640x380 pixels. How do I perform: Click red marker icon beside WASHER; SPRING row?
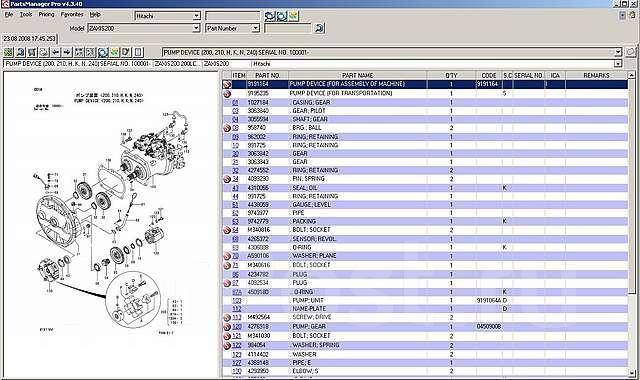227,346
